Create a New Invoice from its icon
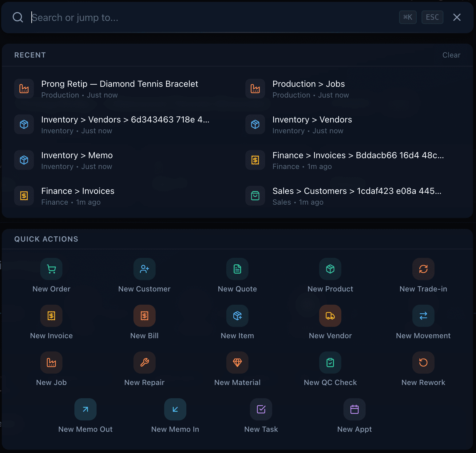This screenshot has width=476, height=453. 51,316
